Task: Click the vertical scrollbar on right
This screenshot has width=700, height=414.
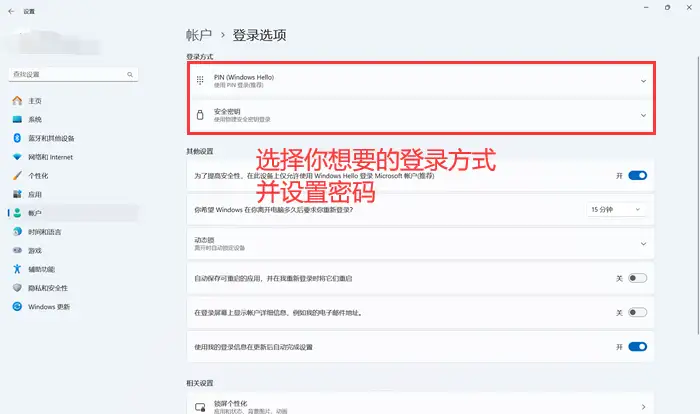Action: point(698,195)
